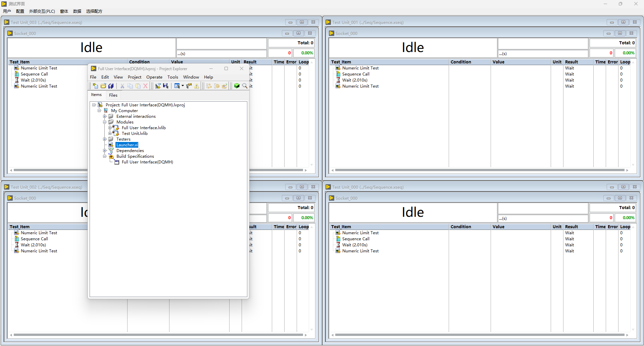644x346 pixels.
Task: Click the green chip toolbar icon
Action: [x=237, y=86]
